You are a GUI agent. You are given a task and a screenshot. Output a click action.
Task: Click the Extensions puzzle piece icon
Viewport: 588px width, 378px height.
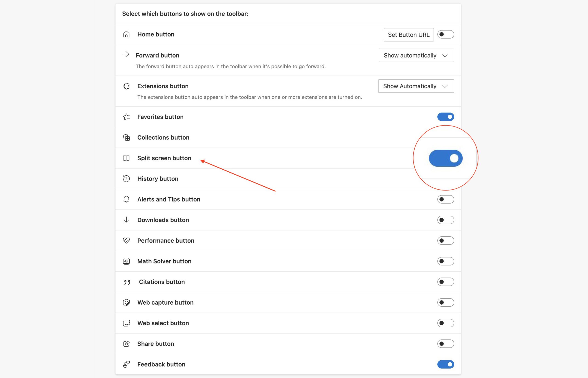[126, 86]
